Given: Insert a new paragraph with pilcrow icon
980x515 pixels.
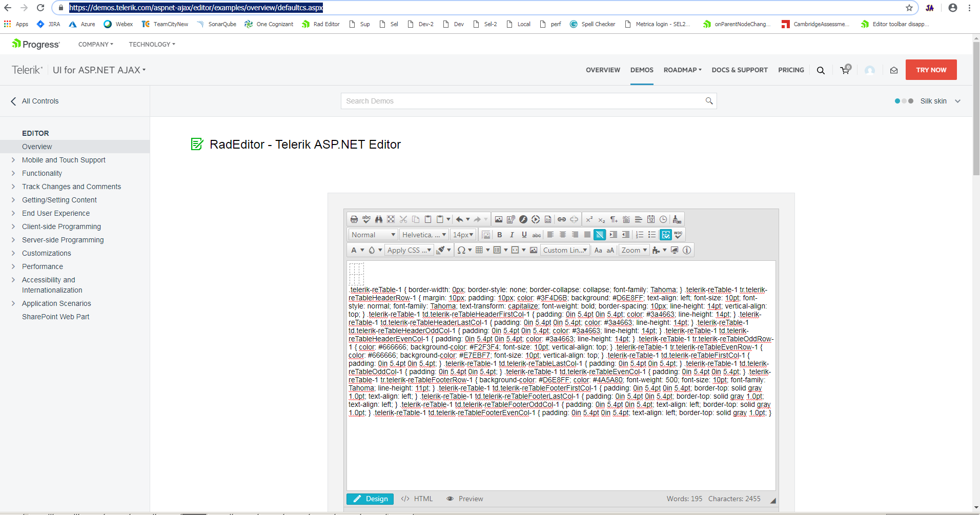Looking at the screenshot, I should point(614,219).
